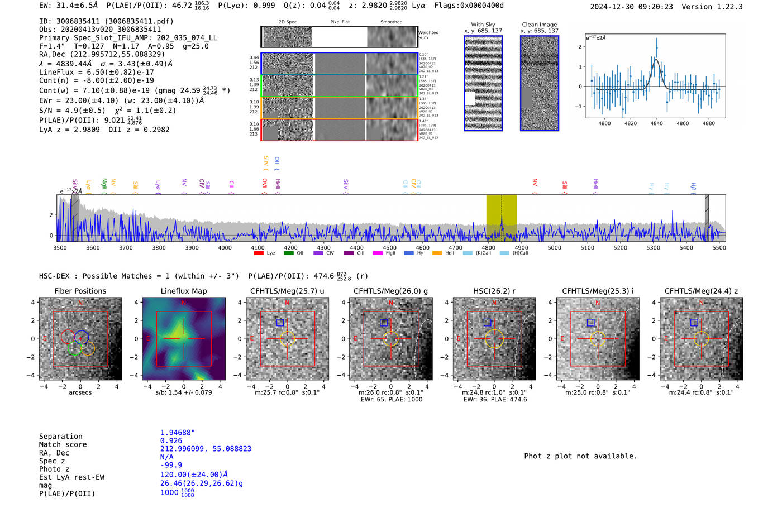The image size is (782, 532).
Task: Click the orange HeII legend swatch
Action: pyautogui.click(x=437, y=253)
